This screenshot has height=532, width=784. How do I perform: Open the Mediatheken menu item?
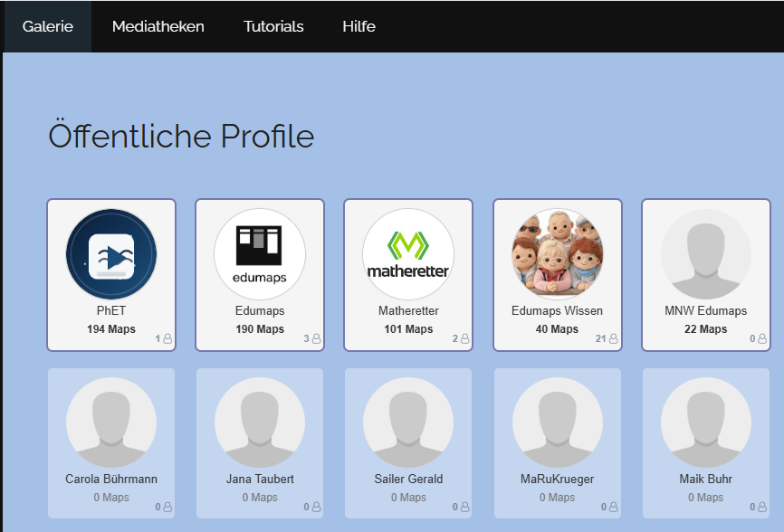tap(158, 26)
